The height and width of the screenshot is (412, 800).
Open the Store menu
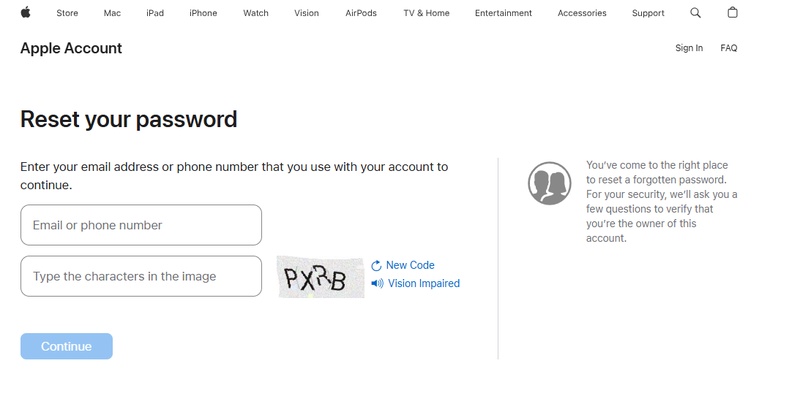(x=67, y=13)
